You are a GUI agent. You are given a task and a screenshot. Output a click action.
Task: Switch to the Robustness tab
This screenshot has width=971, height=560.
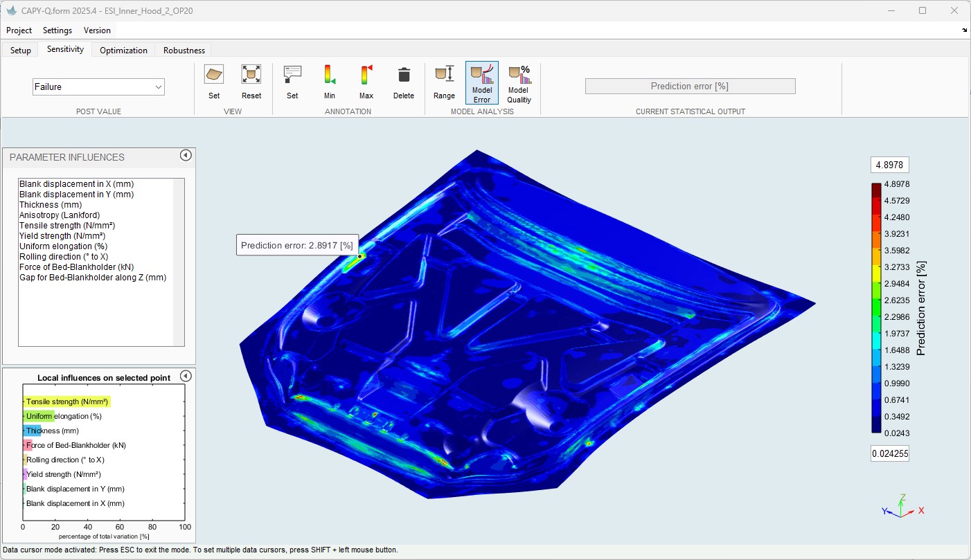(184, 50)
